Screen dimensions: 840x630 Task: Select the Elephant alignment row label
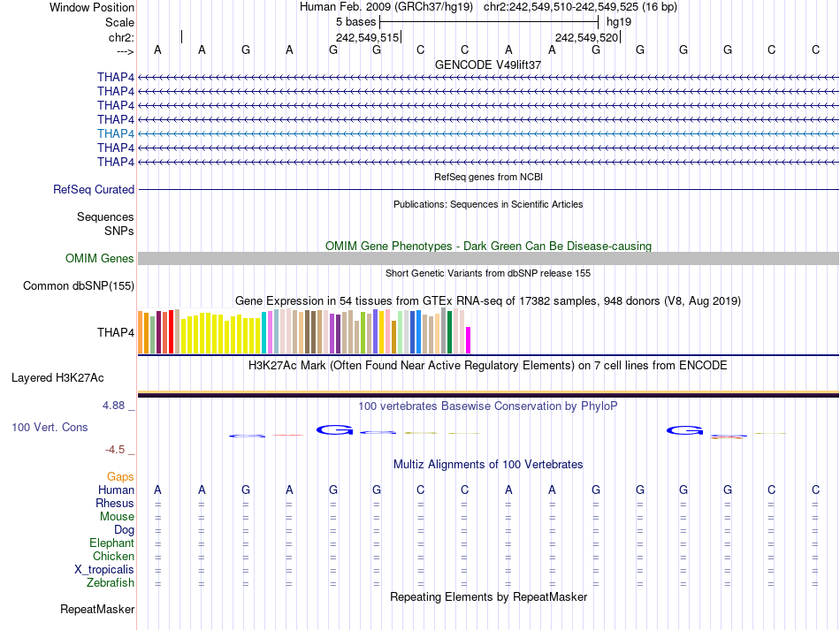coord(112,543)
